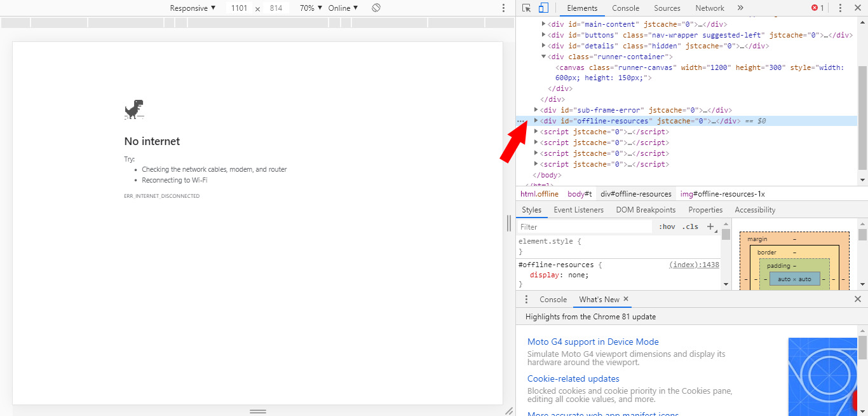Open the Event Listeners sub-tab

578,210
